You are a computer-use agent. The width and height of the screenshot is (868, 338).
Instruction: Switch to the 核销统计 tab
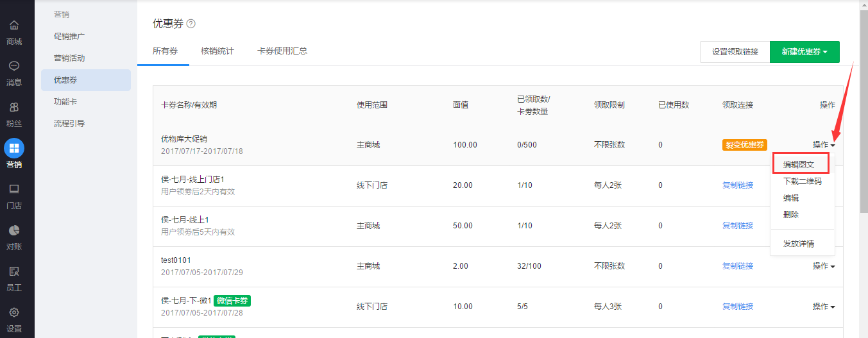pos(217,51)
